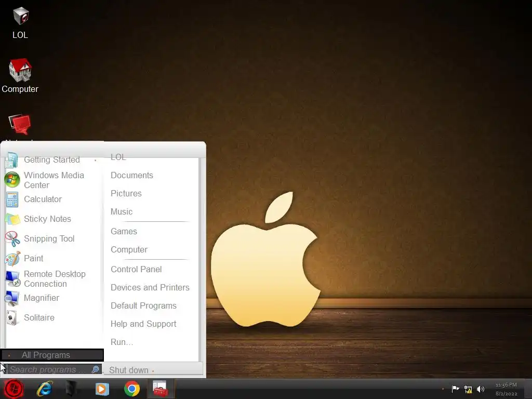This screenshot has width=532, height=399.
Task: Click the Snipping Tool text label
Action: 49,239
